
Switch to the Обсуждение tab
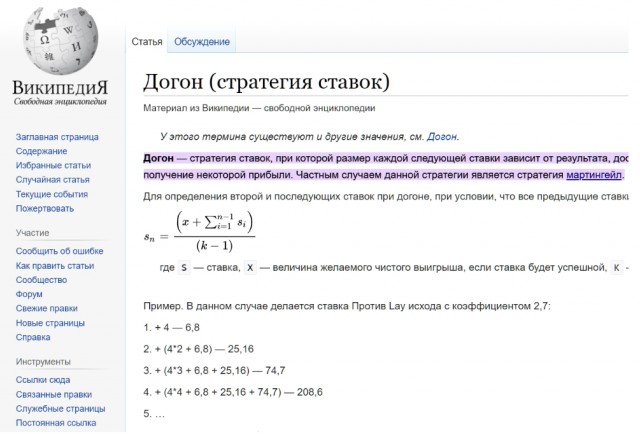pos(202,42)
